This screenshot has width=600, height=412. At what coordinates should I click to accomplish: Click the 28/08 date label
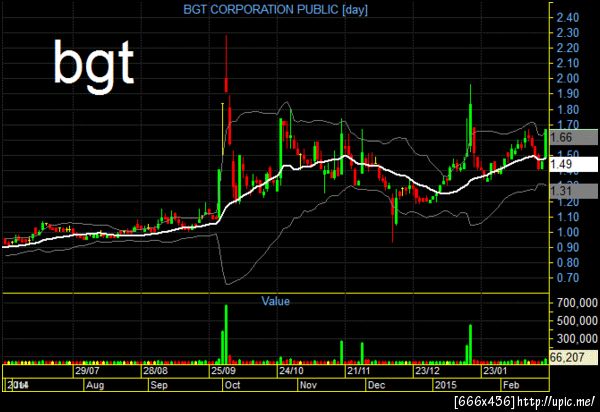(155, 371)
